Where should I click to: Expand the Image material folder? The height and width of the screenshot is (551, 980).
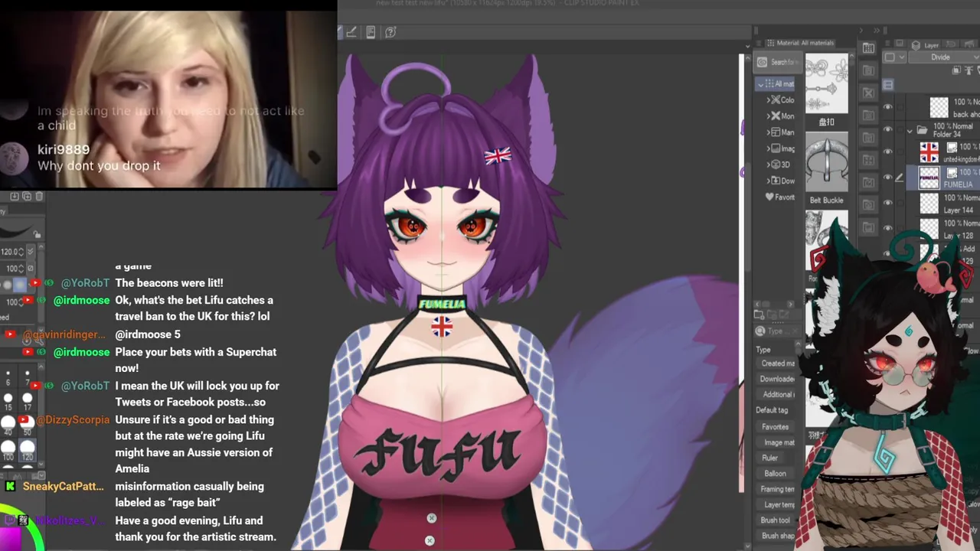point(768,148)
